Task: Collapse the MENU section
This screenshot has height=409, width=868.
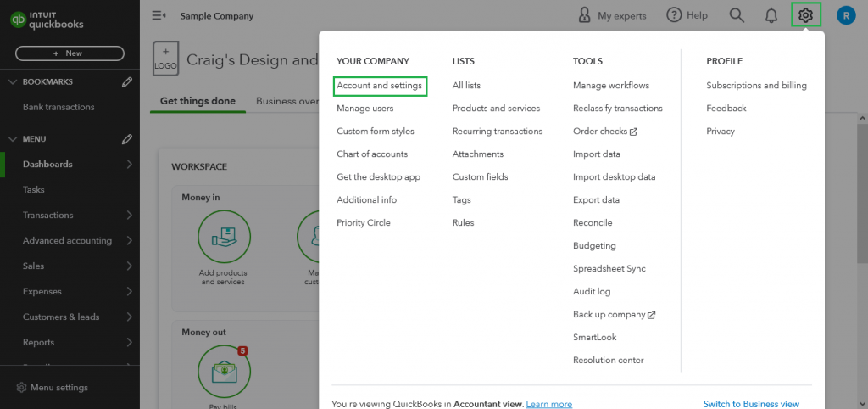Action: (x=14, y=139)
